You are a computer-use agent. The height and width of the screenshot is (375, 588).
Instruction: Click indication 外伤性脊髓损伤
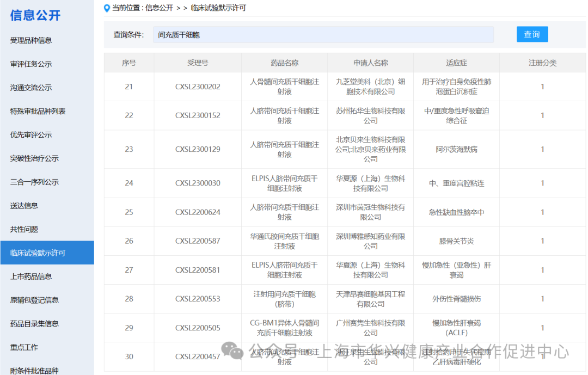point(456,299)
